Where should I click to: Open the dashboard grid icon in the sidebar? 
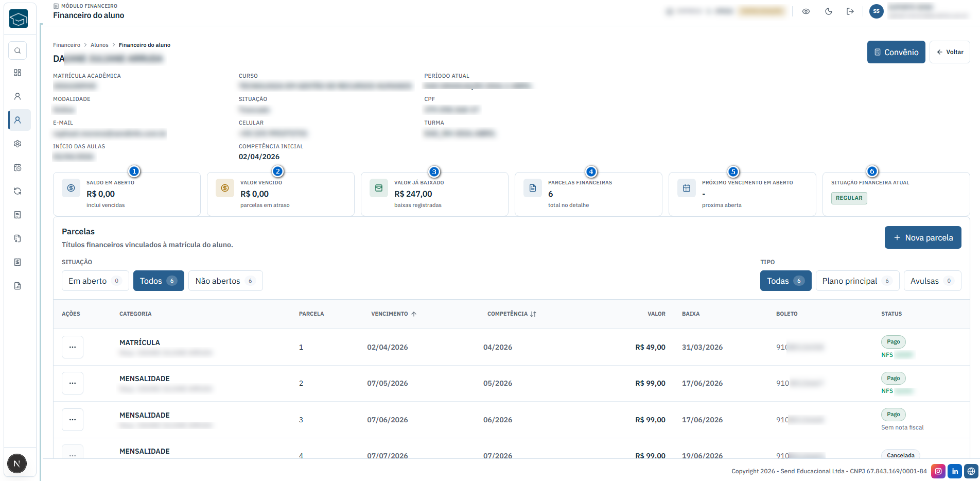click(17, 73)
